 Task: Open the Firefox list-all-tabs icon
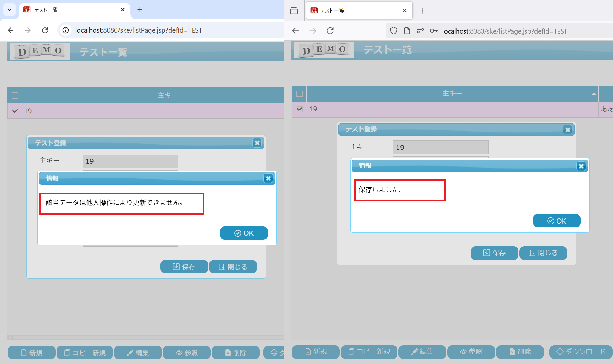click(x=294, y=11)
